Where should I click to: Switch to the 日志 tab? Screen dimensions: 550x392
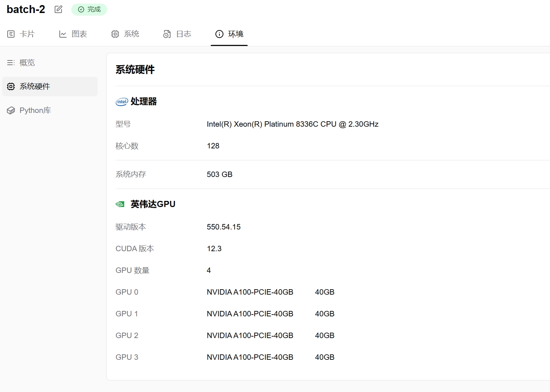tap(184, 34)
